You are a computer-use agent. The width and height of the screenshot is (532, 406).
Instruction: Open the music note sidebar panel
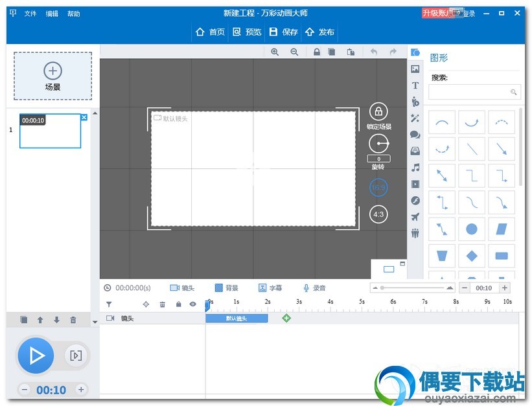point(415,168)
